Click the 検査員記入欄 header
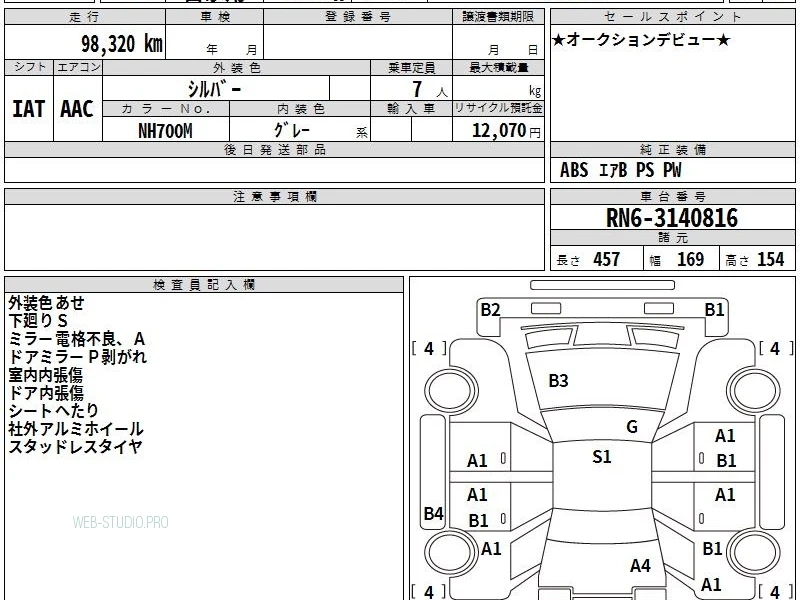Viewport: 800px width, 600px height. pyautogui.click(x=204, y=285)
